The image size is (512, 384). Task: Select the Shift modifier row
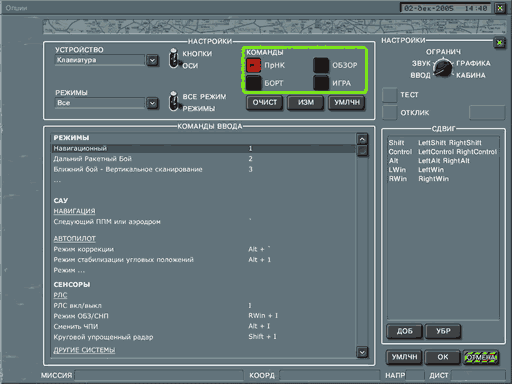tap(443, 143)
